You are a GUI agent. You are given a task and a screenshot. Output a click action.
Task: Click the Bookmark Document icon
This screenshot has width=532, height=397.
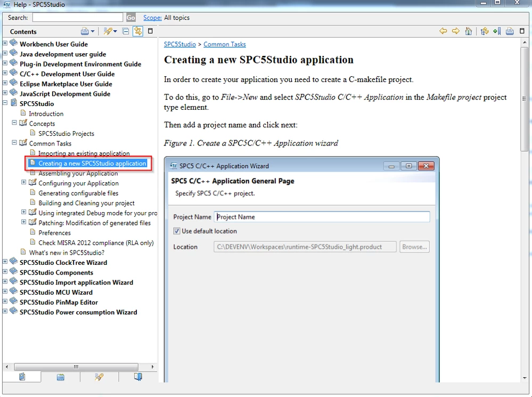[x=497, y=31]
